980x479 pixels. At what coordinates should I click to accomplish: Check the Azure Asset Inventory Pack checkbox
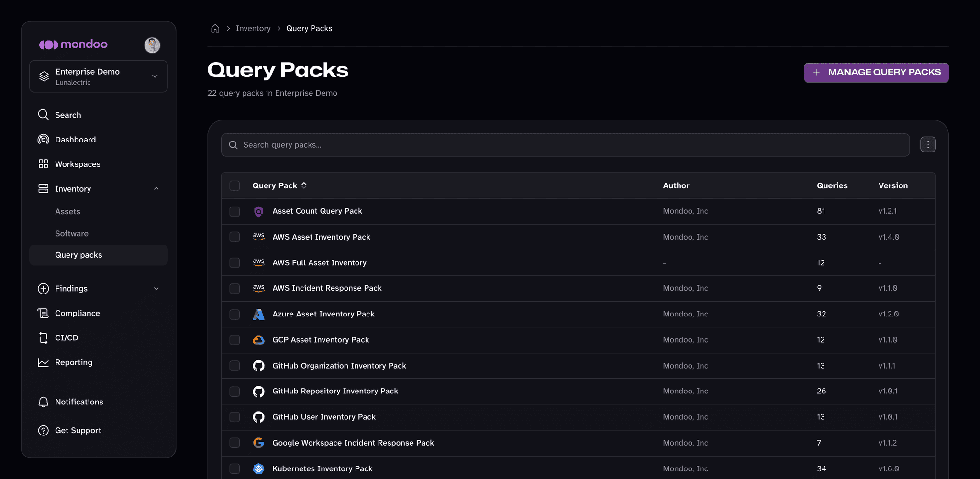tap(234, 314)
